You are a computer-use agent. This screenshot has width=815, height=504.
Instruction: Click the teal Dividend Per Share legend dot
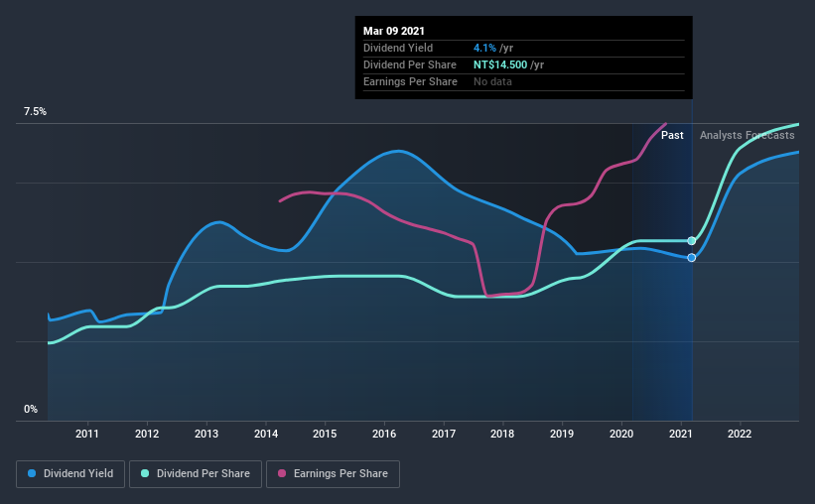(x=145, y=473)
